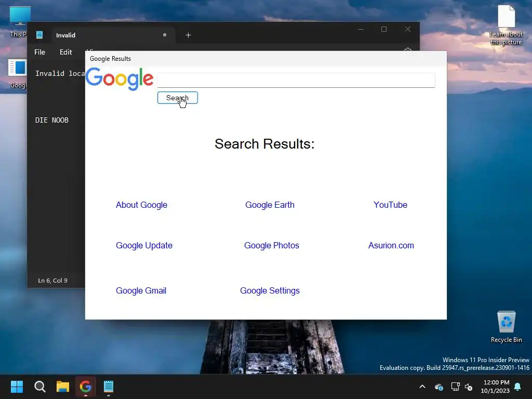Click the Google Results window title
Viewport: 532px width, 399px height.
tap(110, 59)
